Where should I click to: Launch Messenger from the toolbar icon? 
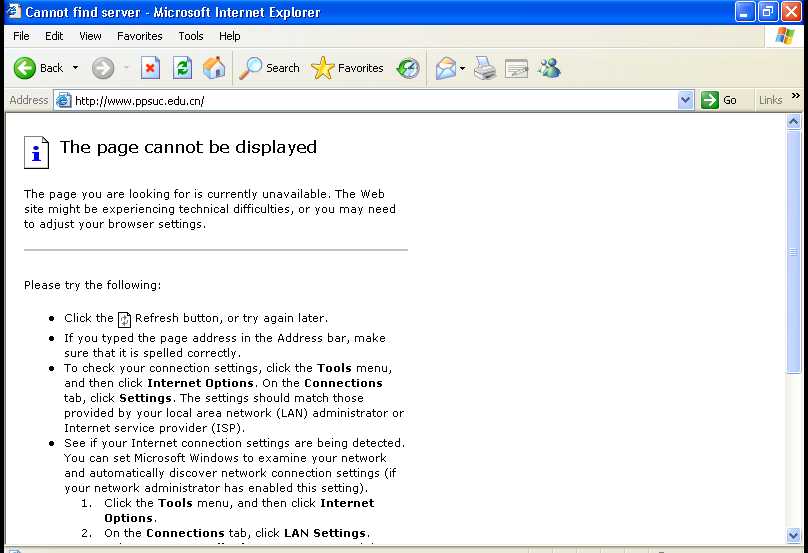click(549, 68)
